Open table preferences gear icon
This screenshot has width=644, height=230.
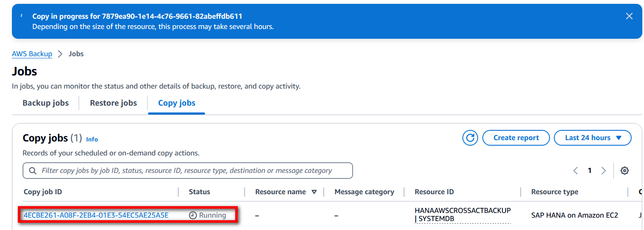pyautogui.click(x=624, y=170)
